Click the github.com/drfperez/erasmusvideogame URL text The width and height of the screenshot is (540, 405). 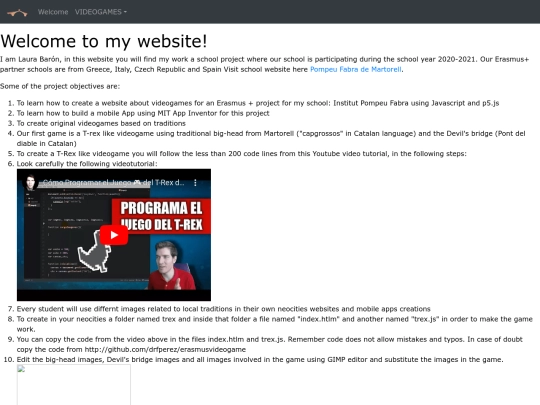point(165,350)
